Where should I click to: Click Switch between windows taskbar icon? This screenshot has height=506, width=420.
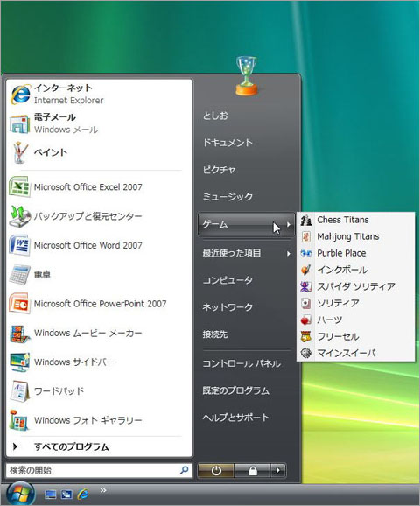coord(66,495)
